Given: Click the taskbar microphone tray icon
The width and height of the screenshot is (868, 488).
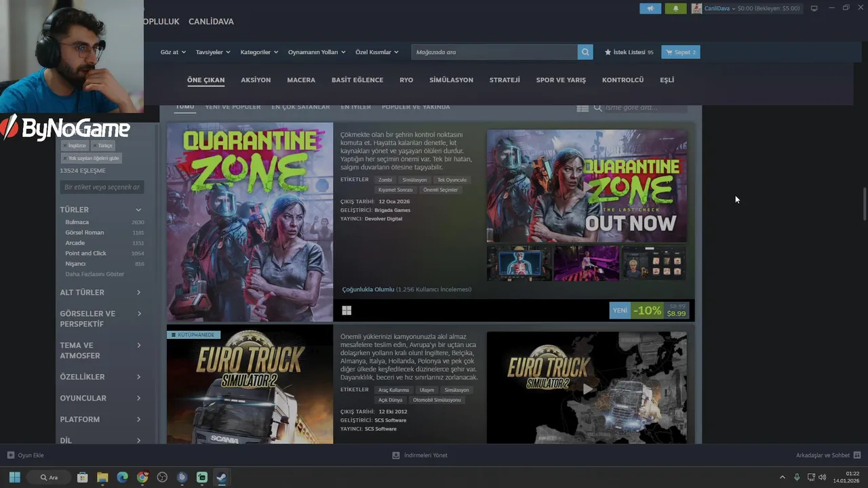Looking at the screenshot, I should [x=797, y=477].
